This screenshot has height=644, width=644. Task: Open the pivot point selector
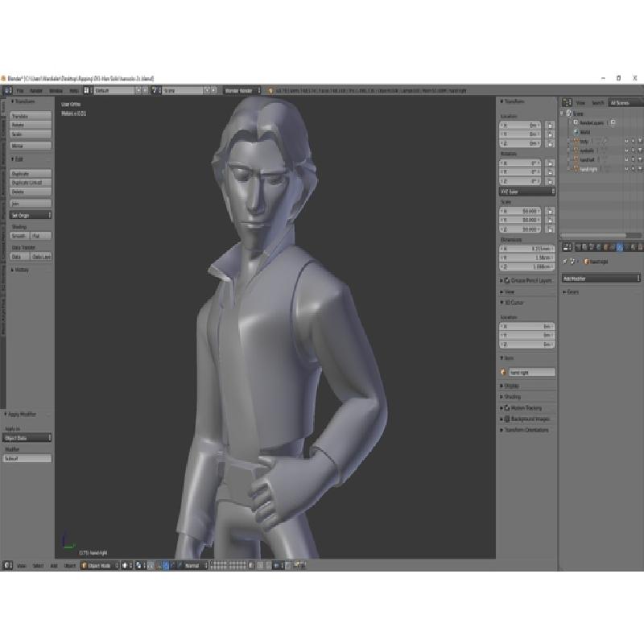[140, 566]
